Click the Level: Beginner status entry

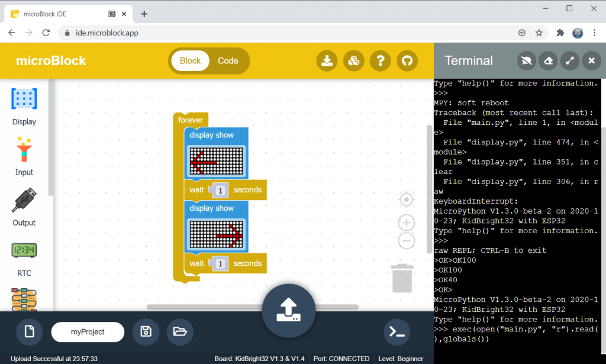tap(401, 359)
